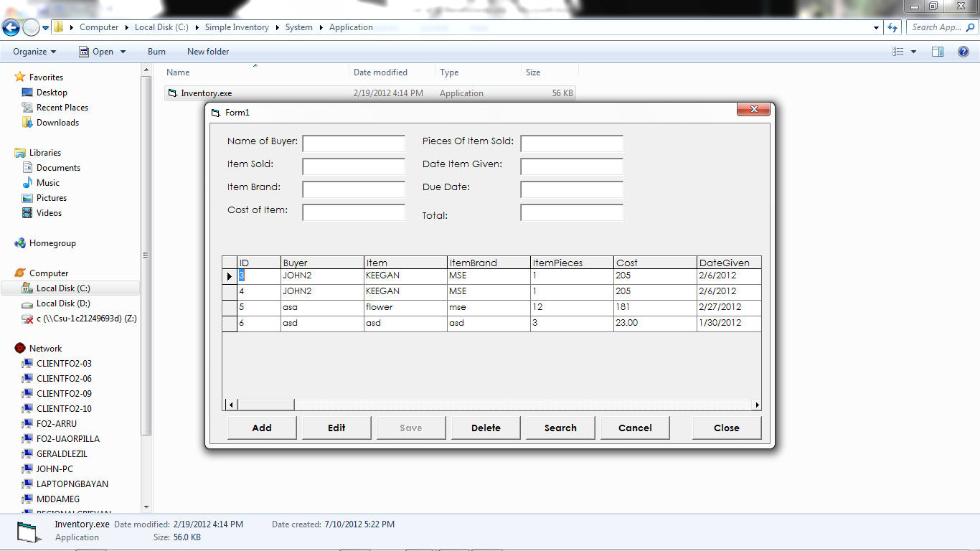980x551 pixels.
Task: Focus the Due Date input field
Action: (x=572, y=189)
